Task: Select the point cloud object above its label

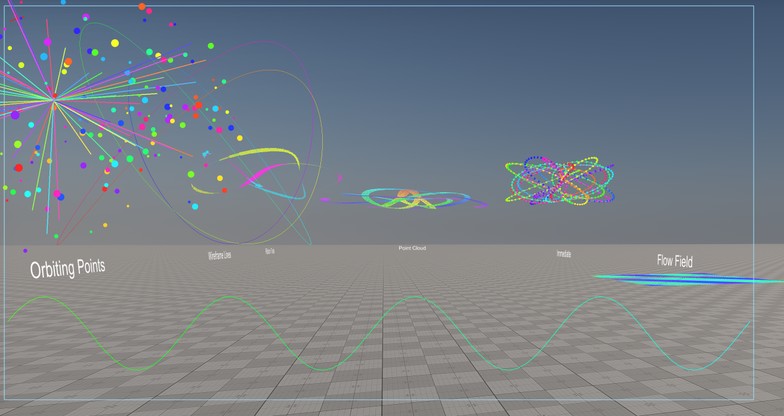Action: point(404,198)
